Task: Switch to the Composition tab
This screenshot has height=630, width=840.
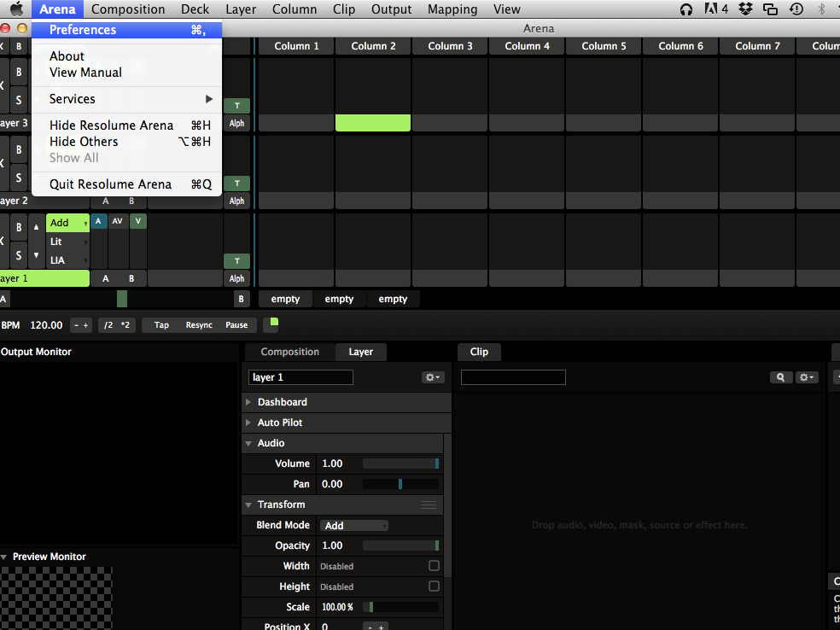Action: [x=290, y=352]
